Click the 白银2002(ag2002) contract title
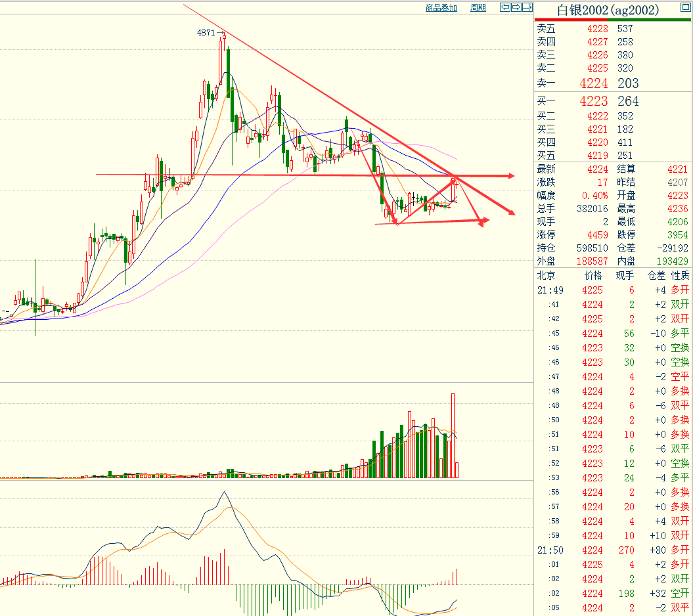Viewport: 693px width, 616px height. tap(608, 10)
